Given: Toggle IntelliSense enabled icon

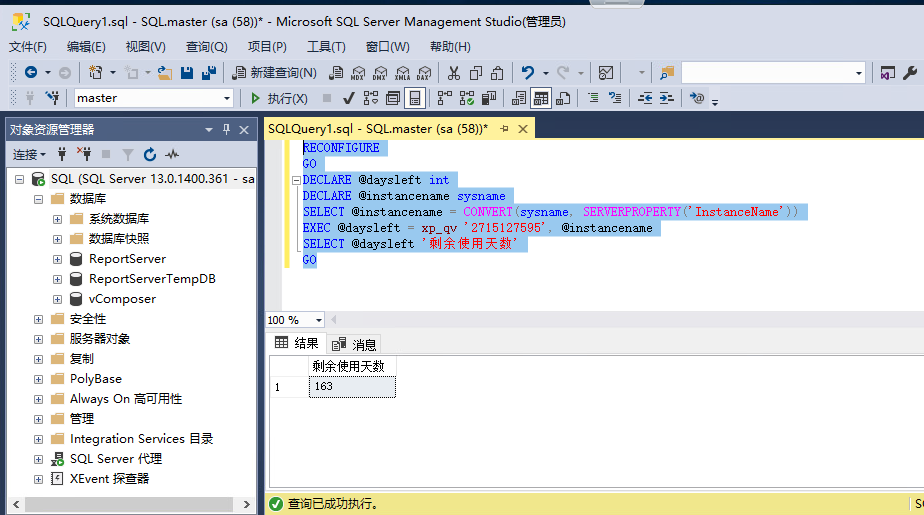Looking at the screenshot, I should (415, 98).
